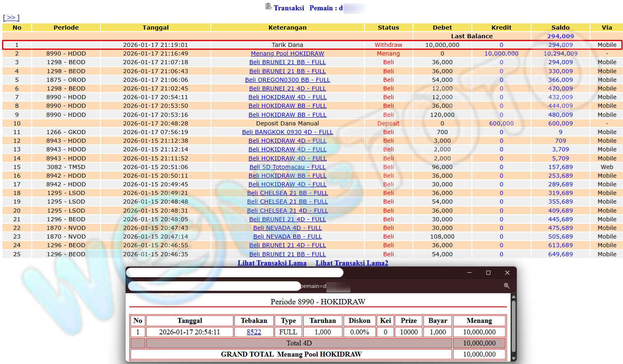The width and height of the screenshot is (623, 364).
Task: Maximize the popup window
Action: [x=488, y=273]
